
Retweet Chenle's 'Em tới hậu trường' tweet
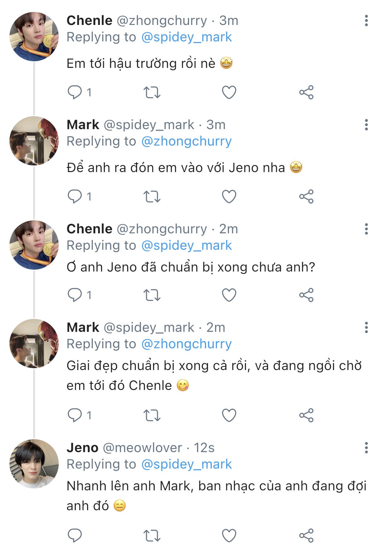(152, 92)
